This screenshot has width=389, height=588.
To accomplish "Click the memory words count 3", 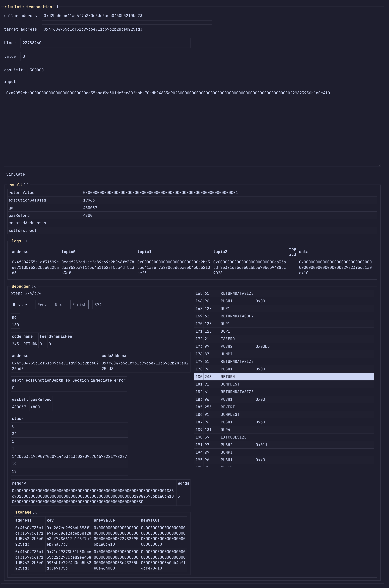I will pos(183,496).
